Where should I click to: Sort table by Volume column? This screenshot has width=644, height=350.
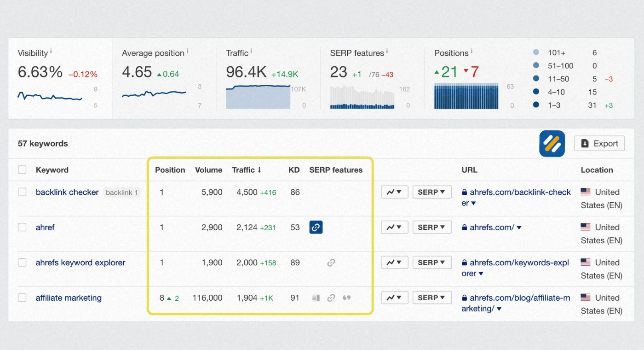click(208, 170)
